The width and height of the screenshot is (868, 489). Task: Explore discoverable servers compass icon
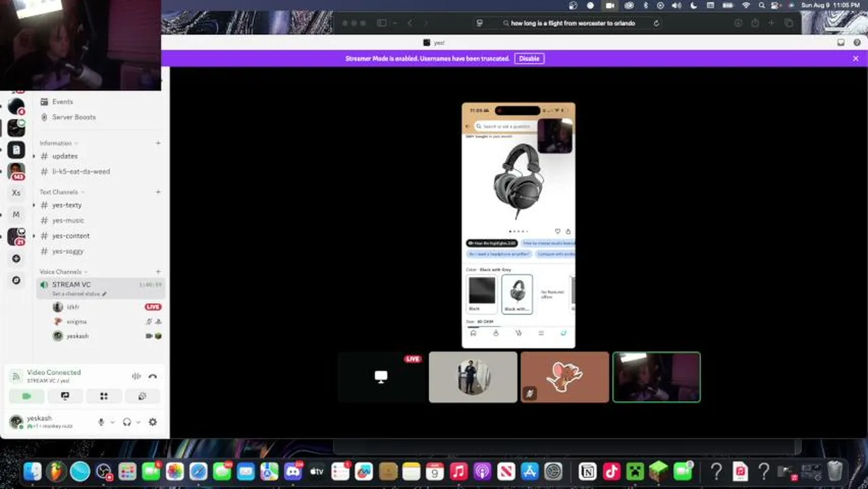pos(16,280)
